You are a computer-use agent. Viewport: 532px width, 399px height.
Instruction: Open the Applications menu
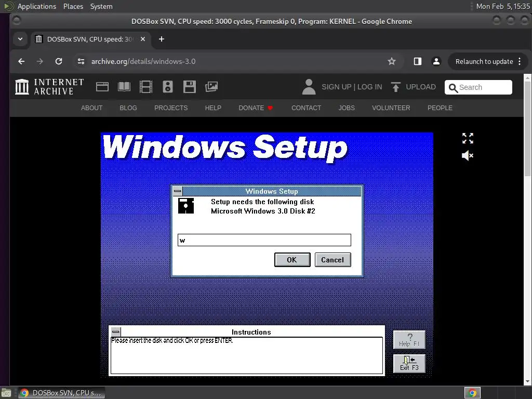coord(37,6)
